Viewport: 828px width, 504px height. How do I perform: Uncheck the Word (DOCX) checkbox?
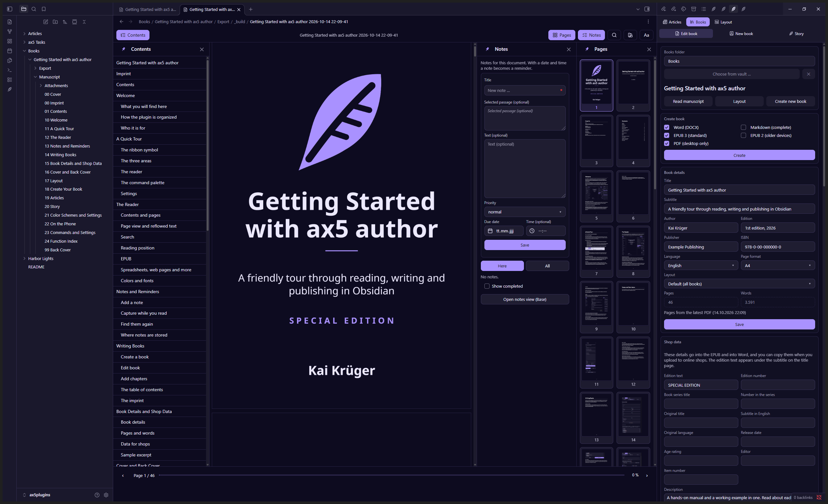click(667, 127)
